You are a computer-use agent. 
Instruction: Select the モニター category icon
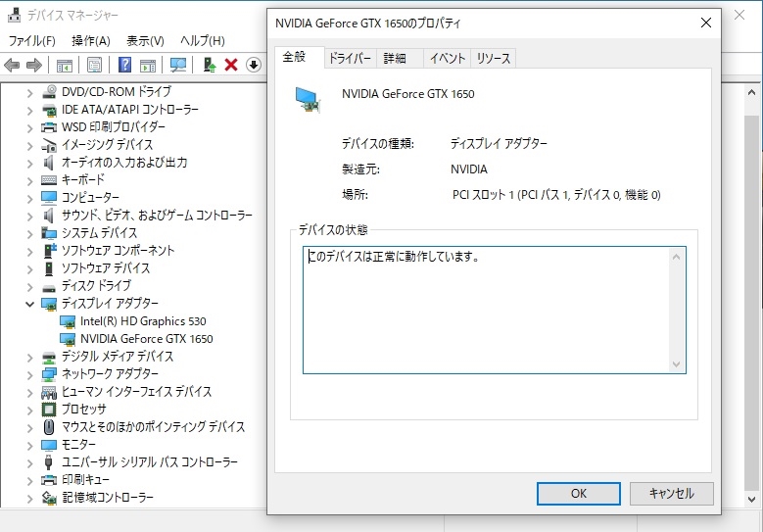[x=49, y=445]
